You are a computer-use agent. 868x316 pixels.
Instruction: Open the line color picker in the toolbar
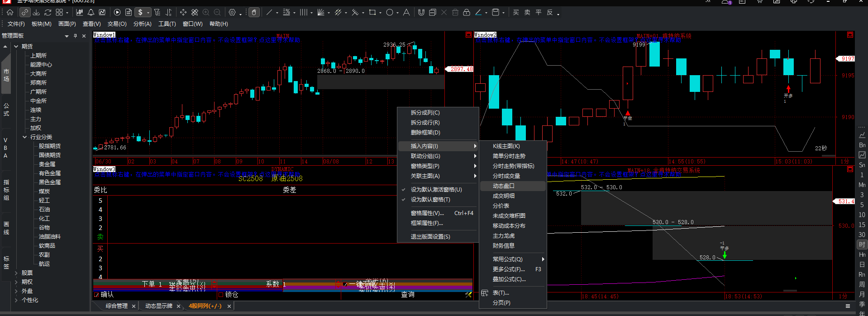[478, 12]
